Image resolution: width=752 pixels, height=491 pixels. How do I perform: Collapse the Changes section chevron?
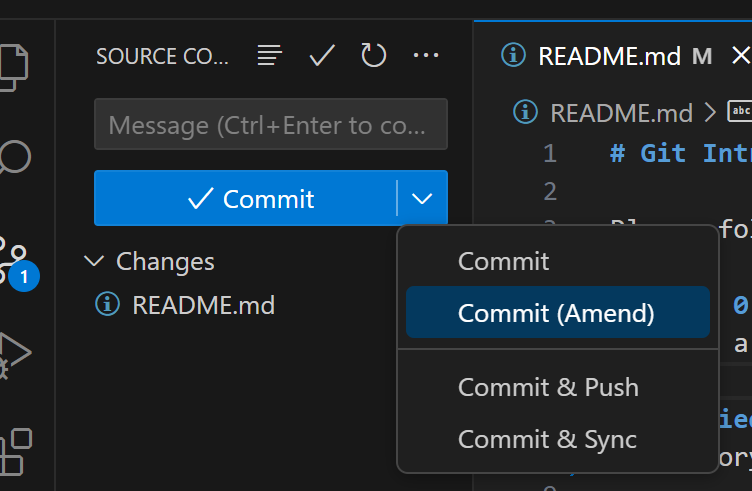(94, 261)
